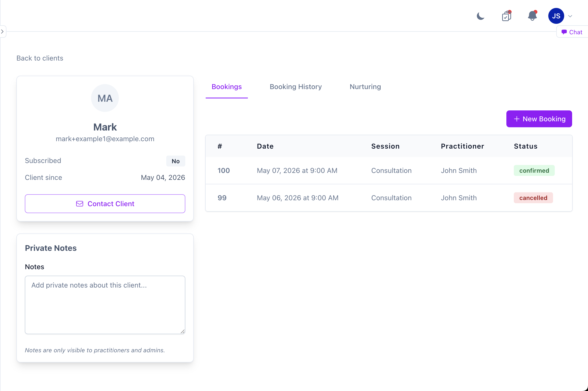
Task: Click the envelope icon in Contact Client
Action: (80, 204)
